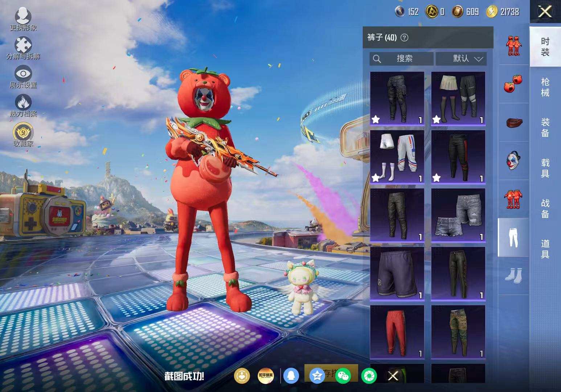The width and height of the screenshot is (561, 392).
Task: Select the white shorts and striped pants set
Action: coord(397,157)
